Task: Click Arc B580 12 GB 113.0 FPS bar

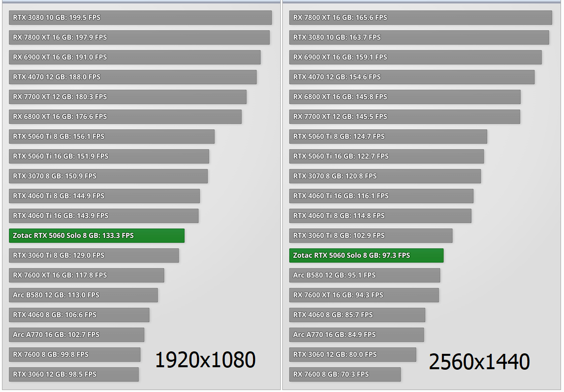Action: 83,295
